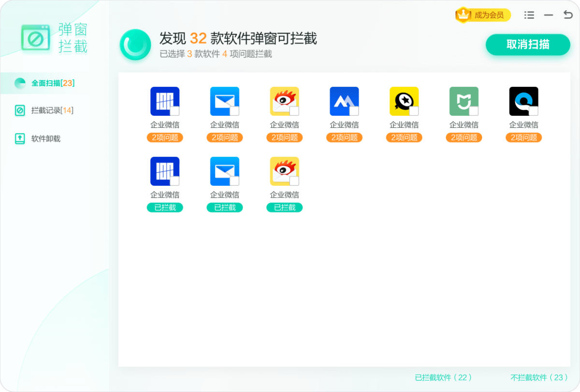Image resolution: width=580 pixels, height=392 pixels.
Task: Click the yellow camera app icon
Action: [x=404, y=101]
